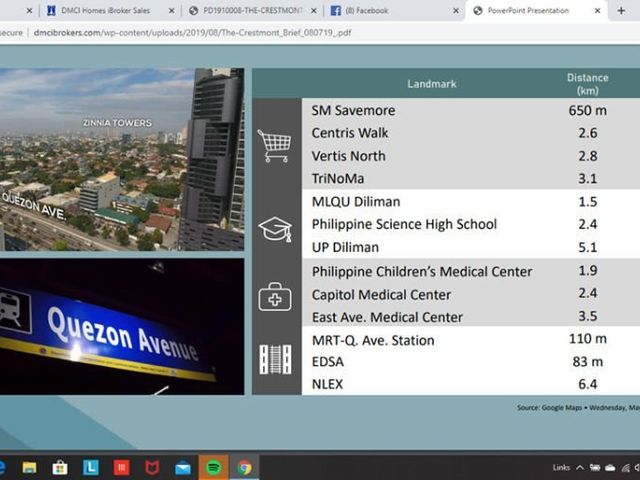Close the DMCI Homes iBroker Sales tab

(172, 11)
